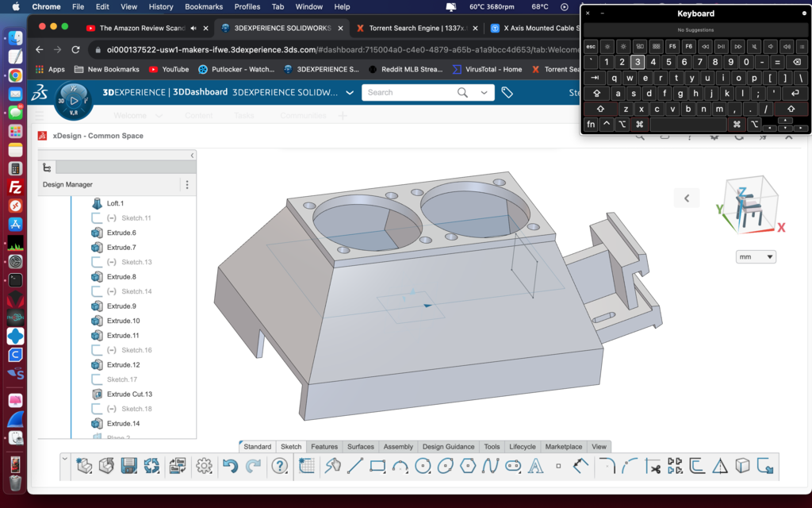Select the Line sketch tool
Viewport: 812px width, 508px height.
[354, 465]
